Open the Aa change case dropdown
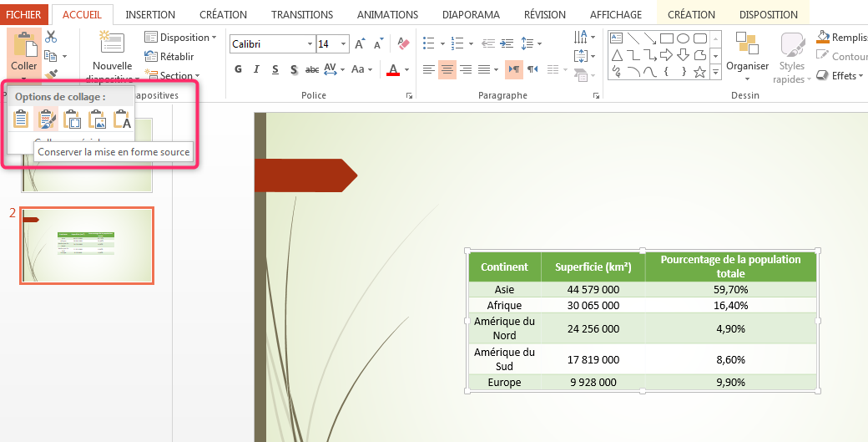 tap(362, 69)
